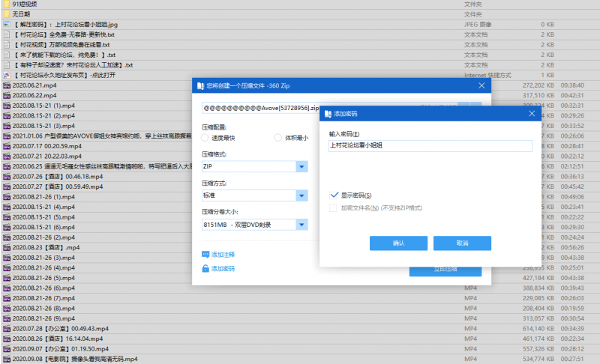Screen dimensions: 600x364
Task: Select the 2020.08.15-21 (1).mp4 file icon
Action: pyautogui.click(x=7, y=106)
